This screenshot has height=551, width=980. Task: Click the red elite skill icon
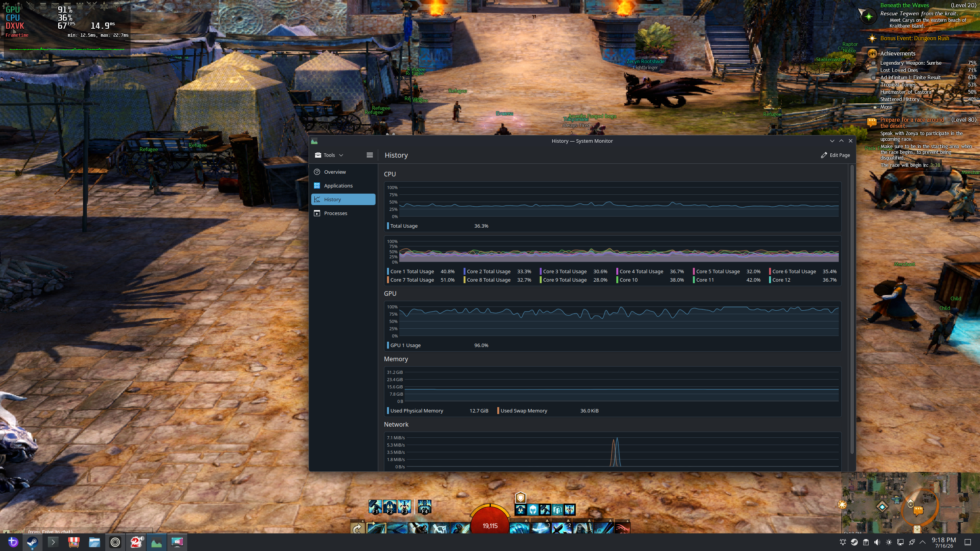[622, 528]
